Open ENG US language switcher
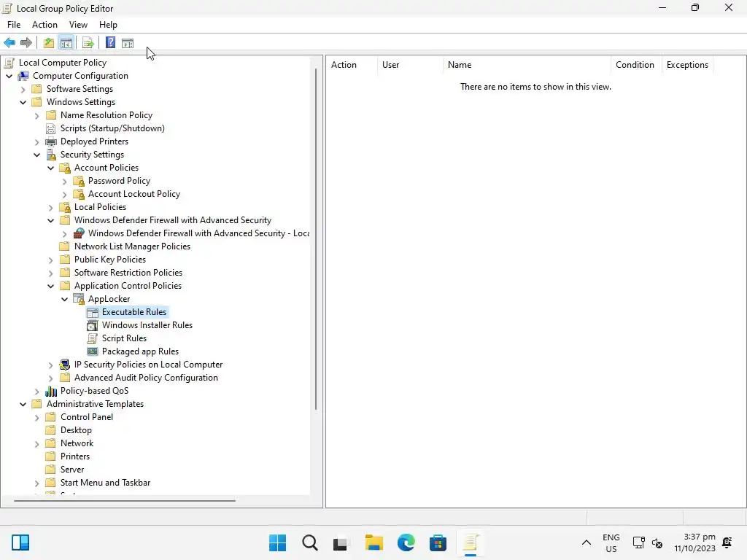 [611, 542]
